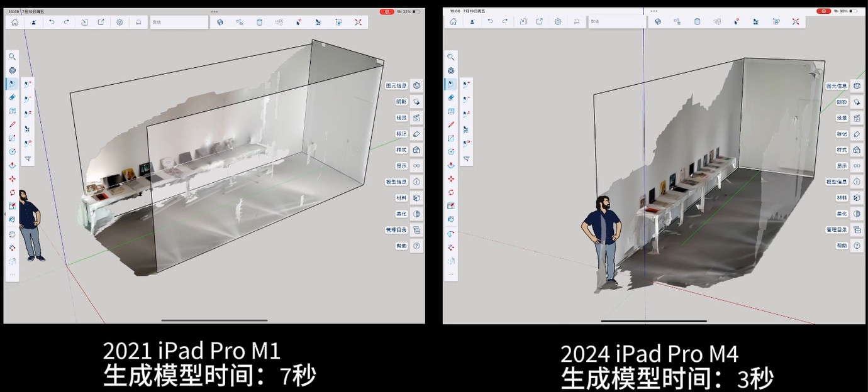Focus the 数值 measurement field on M4 screen
Screen dimensions: 868x392
(617, 21)
